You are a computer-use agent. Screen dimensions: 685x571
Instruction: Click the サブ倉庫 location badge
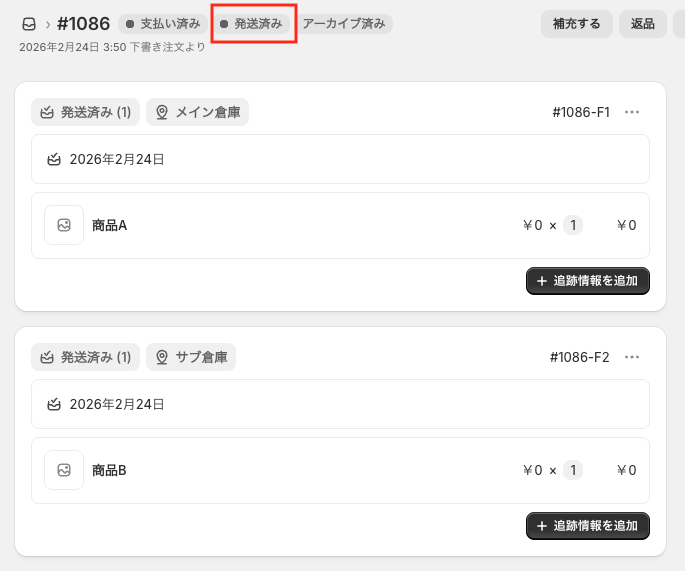click(x=191, y=357)
